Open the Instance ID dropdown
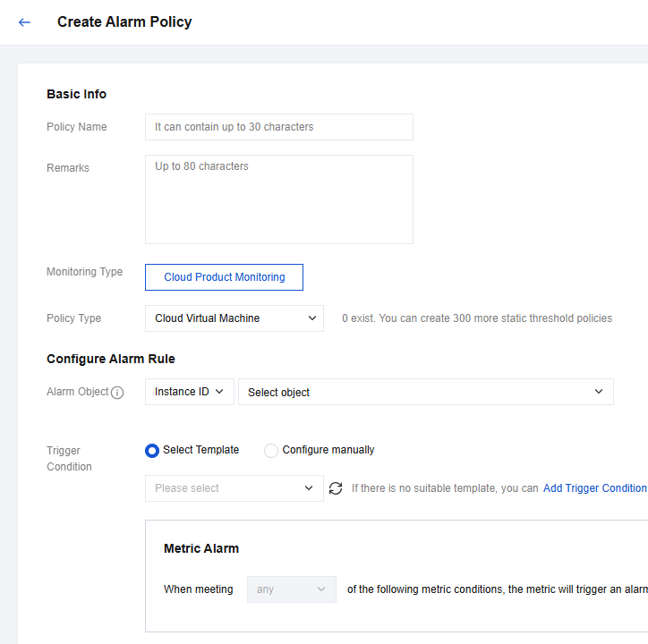 tap(189, 392)
